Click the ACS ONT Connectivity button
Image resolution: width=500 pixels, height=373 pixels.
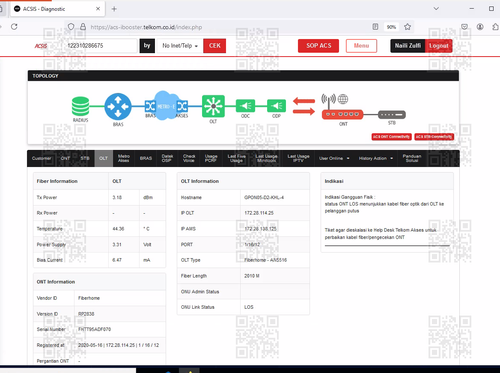click(391, 137)
